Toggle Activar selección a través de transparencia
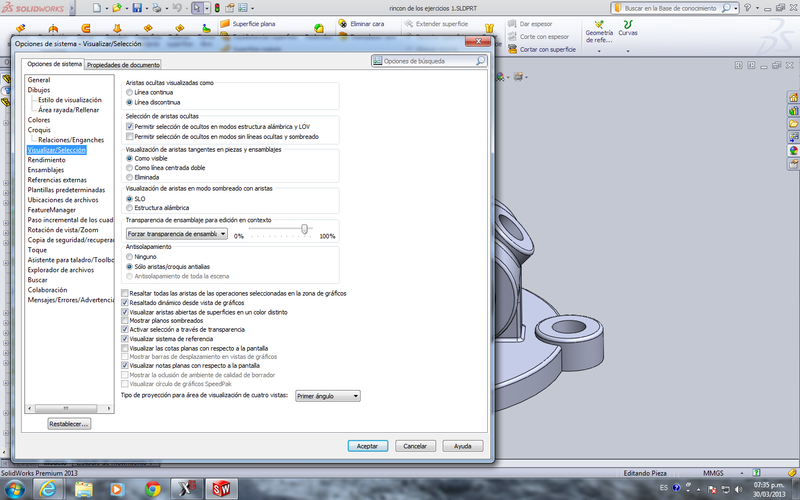Screen dimensions: 800x500 (124, 330)
